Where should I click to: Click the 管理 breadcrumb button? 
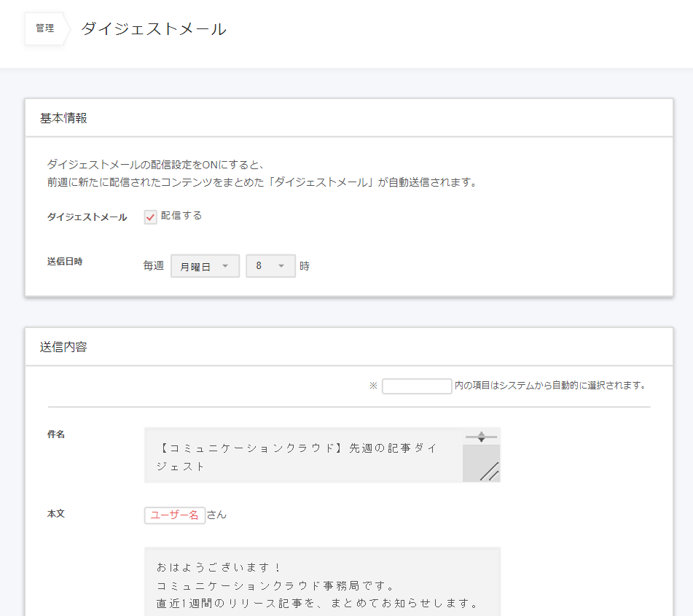pos(44,28)
